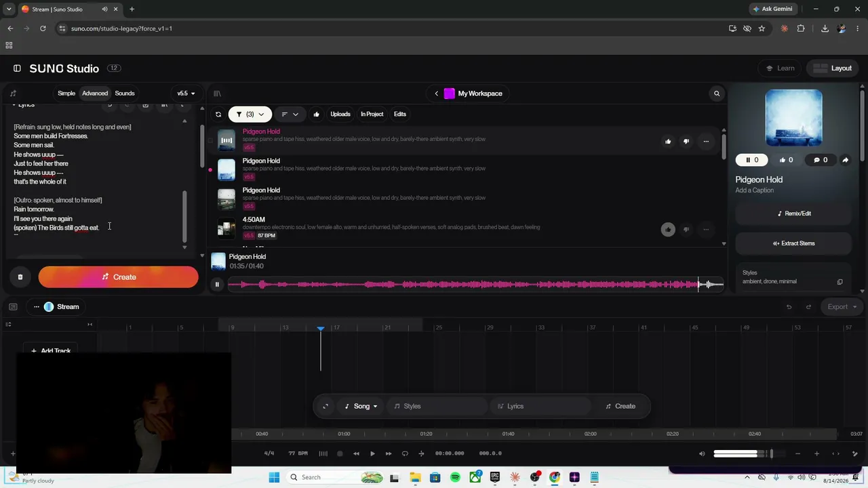868x488 pixels.
Task: Open the sort order dropdown
Action: tap(290, 115)
